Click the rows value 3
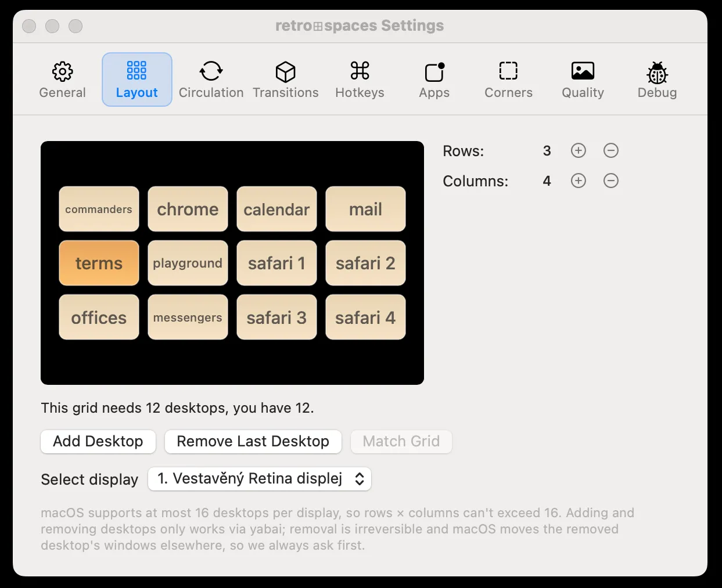 pyautogui.click(x=547, y=151)
